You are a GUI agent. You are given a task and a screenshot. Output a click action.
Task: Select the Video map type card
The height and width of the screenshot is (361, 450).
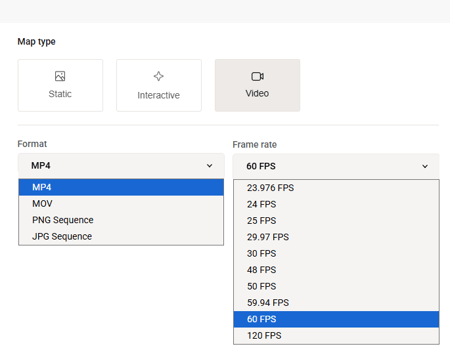[x=257, y=85]
